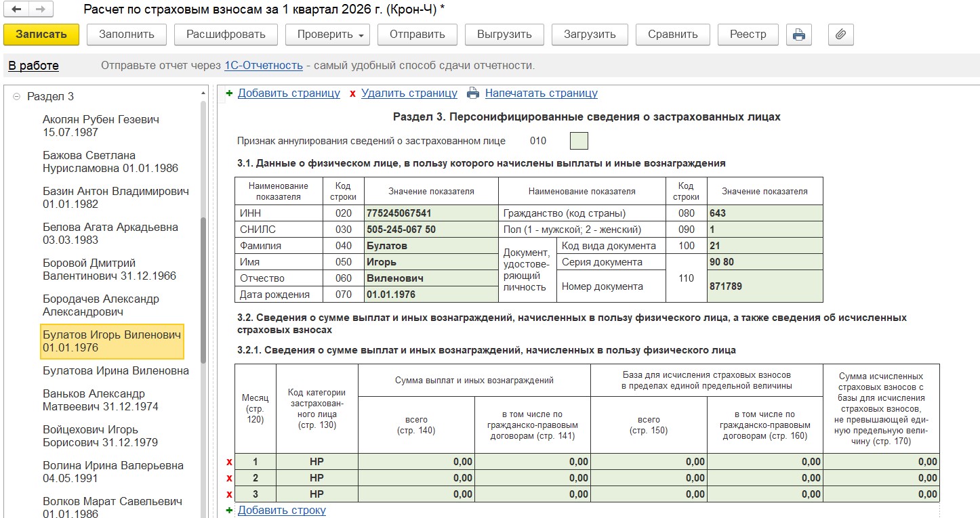
Task: Open the Проверить dropdown button
Action: pos(327,35)
